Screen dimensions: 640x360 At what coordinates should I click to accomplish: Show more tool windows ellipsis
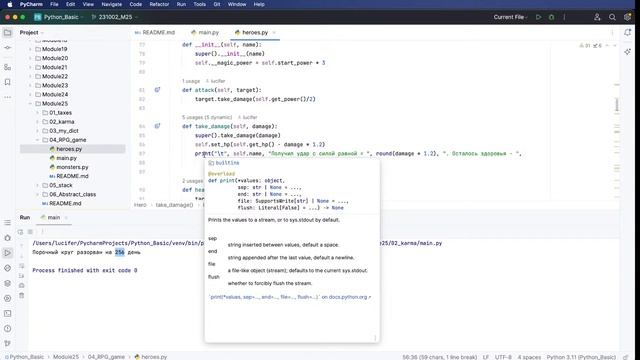pyautogui.click(x=7, y=97)
